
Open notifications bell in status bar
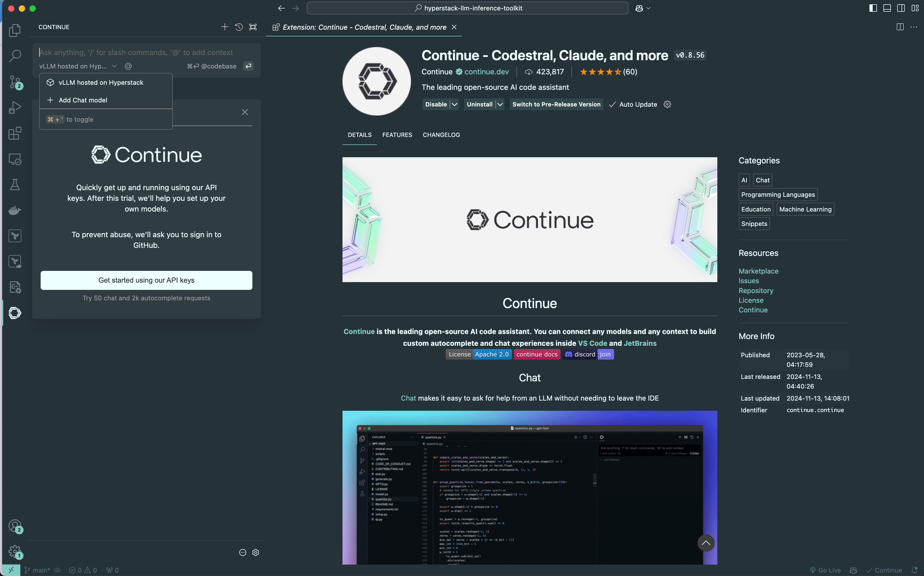[x=914, y=570]
